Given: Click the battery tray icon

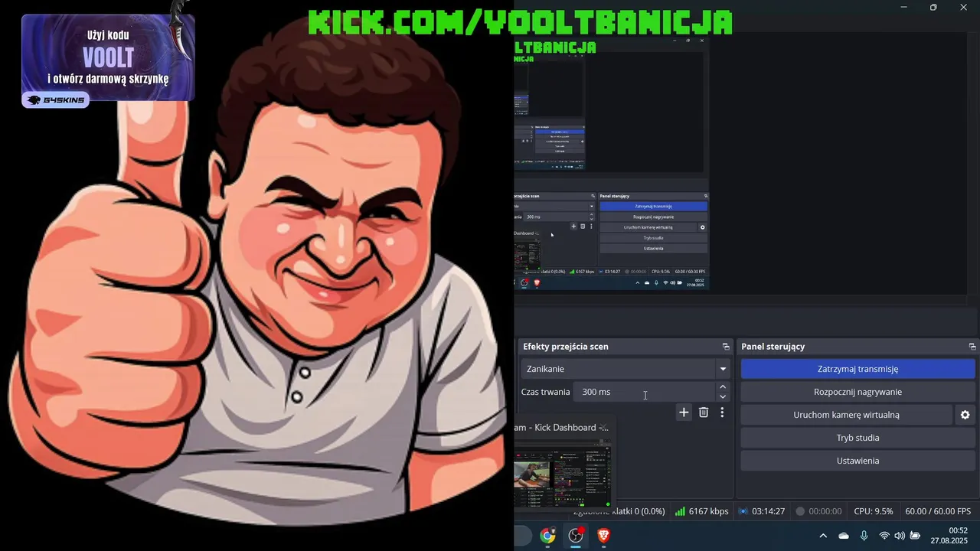Looking at the screenshot, I should pos(915,536).
